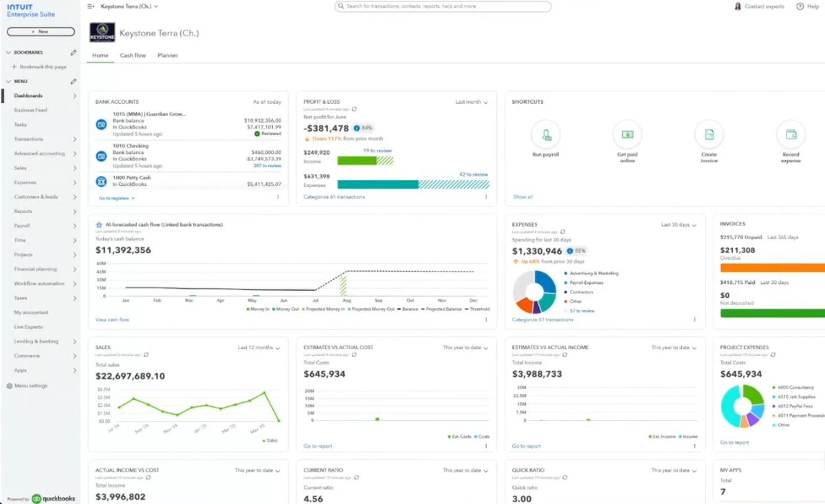Viewport: 825px width, 504px height.
Task: Click the Record expense shortcut icon
Action: 791,135
